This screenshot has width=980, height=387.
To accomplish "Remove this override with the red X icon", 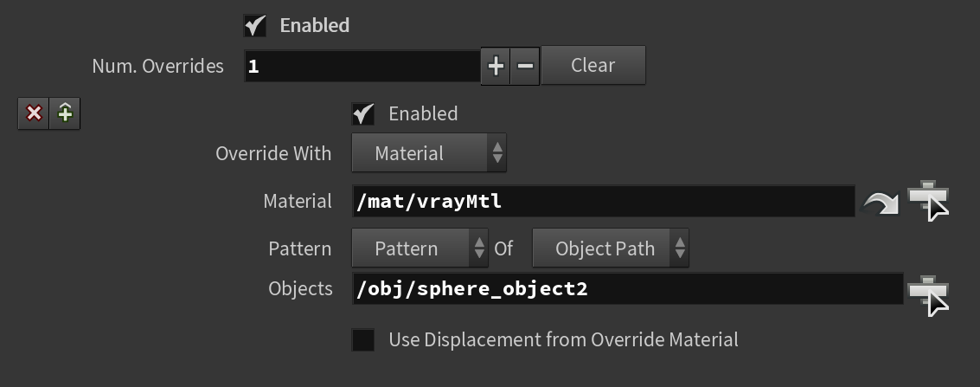I will [x=33, y=113].
